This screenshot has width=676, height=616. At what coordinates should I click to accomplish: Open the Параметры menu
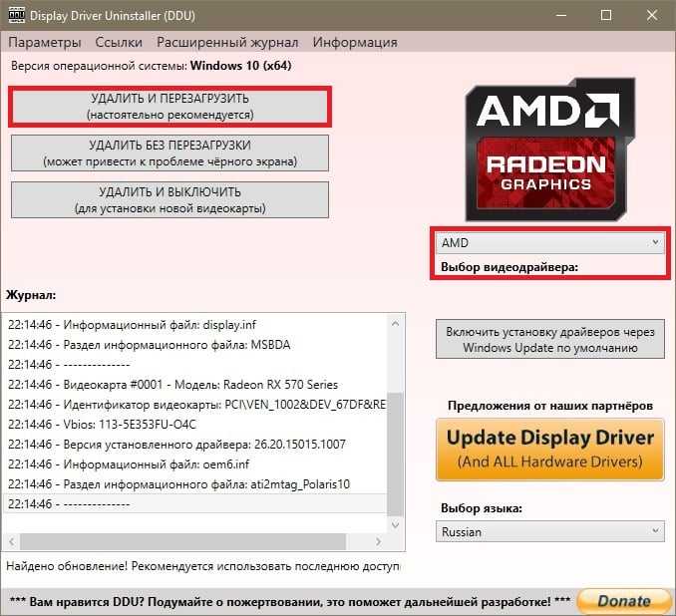[x=45, y=42]
